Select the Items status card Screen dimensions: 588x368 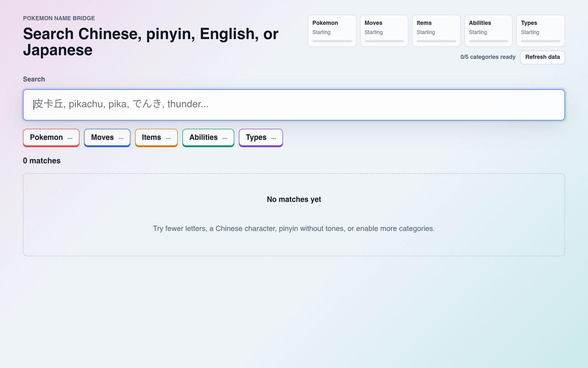[436, 31]
